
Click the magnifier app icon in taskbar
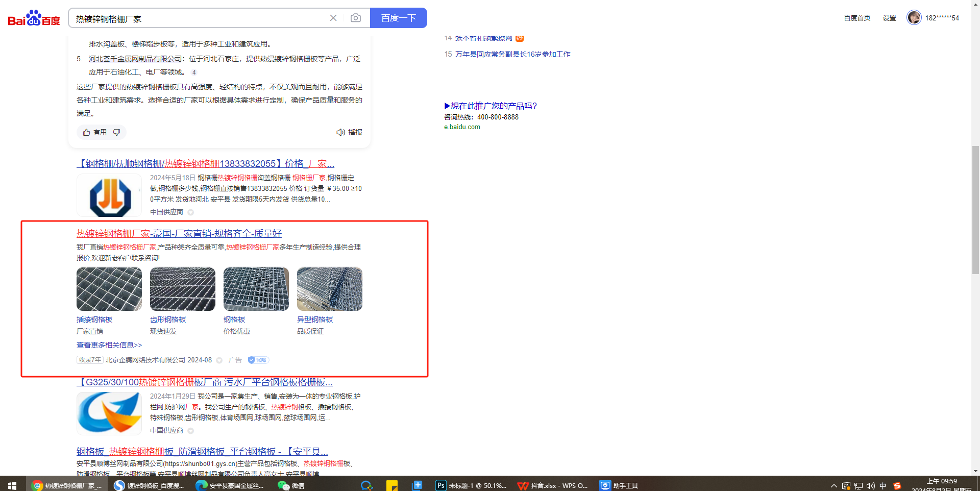tap(366, 485)
